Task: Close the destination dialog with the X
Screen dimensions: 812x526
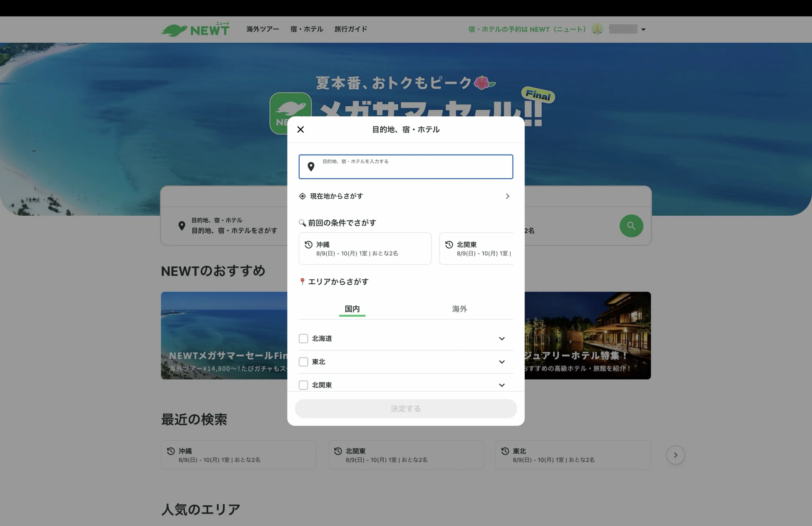Action: 300,130
